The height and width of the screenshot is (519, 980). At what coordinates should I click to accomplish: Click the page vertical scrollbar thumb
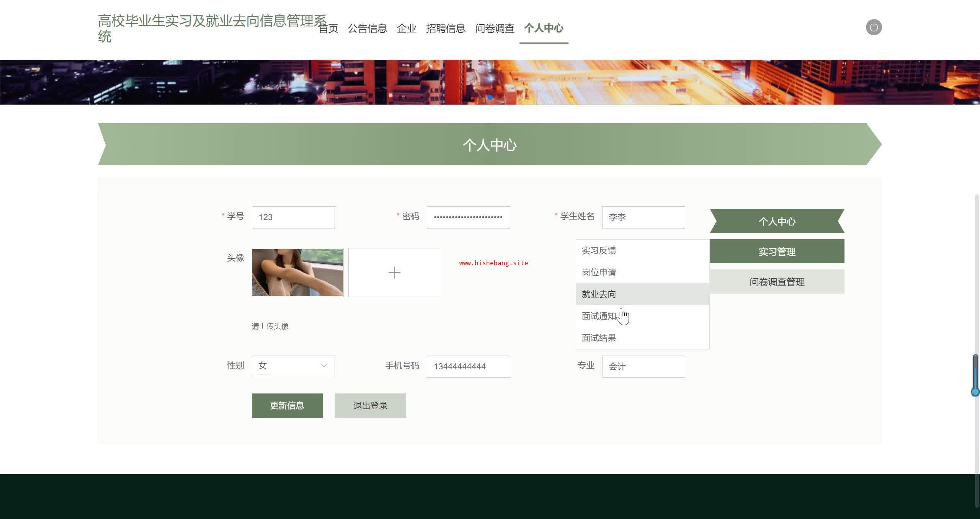pos(975,375)
